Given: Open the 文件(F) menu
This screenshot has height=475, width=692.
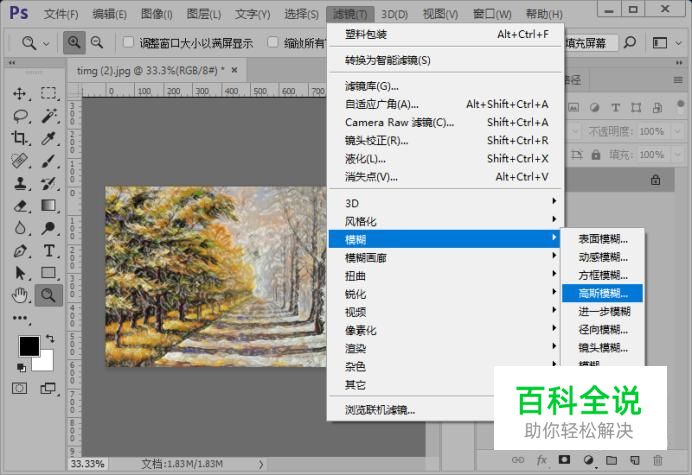Looking at the screenshot, I should click(61, 14).
